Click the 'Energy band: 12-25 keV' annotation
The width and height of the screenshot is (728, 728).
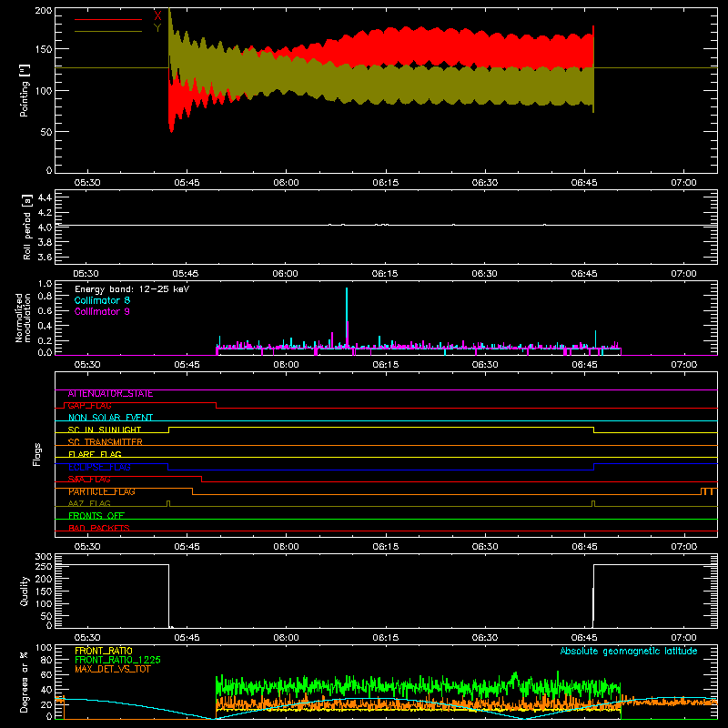pos(132,289)
